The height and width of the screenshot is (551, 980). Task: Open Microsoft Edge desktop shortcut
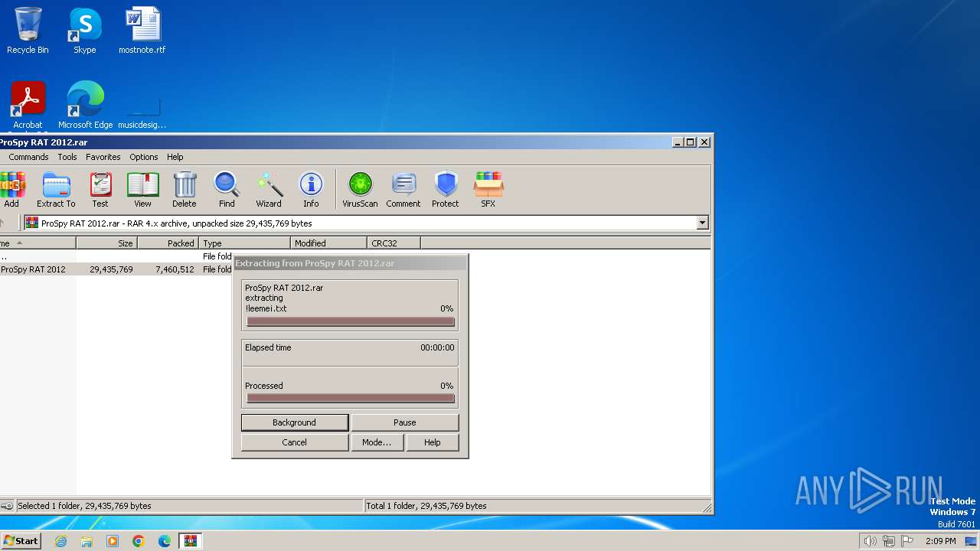click(x=86, y=106)
